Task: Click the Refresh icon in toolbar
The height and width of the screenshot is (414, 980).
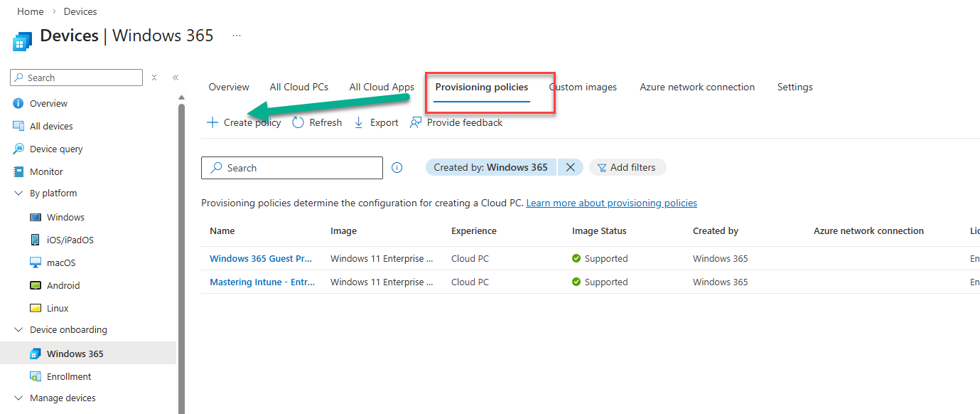Action: coord(298,122)
